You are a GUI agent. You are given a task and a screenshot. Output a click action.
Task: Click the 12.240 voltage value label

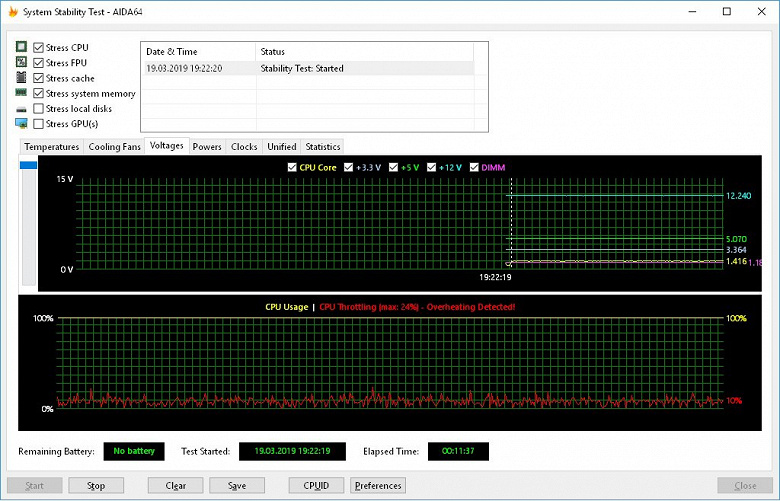coord(738,196)
